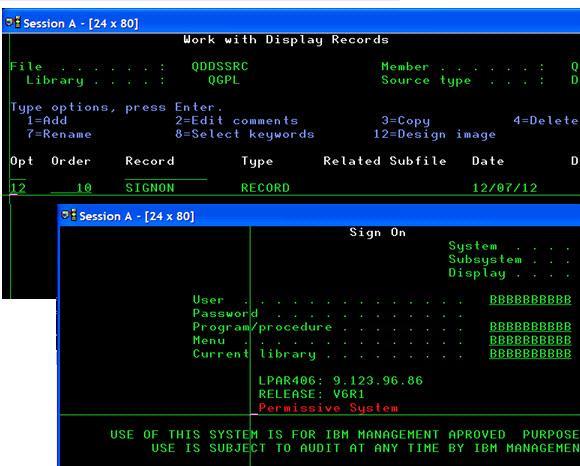Click the Password label in Sign On
Screen dimensions: 580x466
(225, 313)
